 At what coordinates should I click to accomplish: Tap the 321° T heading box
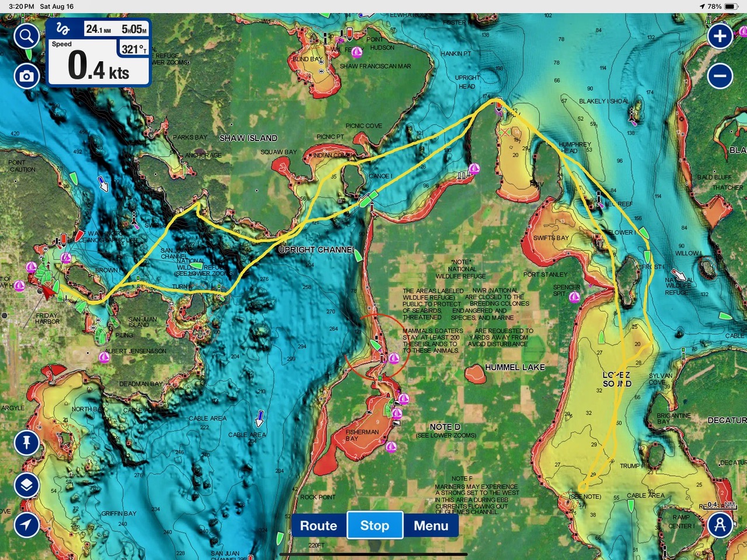(x=134, y=49)
